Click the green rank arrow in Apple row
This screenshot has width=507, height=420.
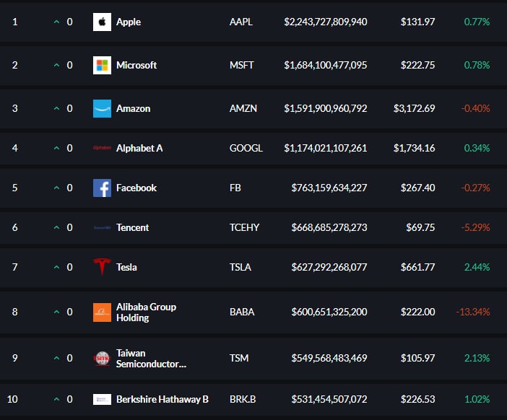[56, 22]
